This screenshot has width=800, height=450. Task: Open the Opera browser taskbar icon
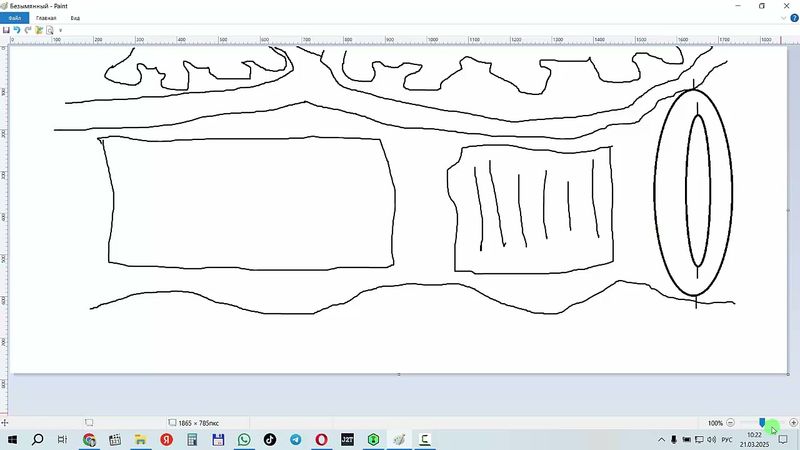pyautogui.click(x=322, y=439)
